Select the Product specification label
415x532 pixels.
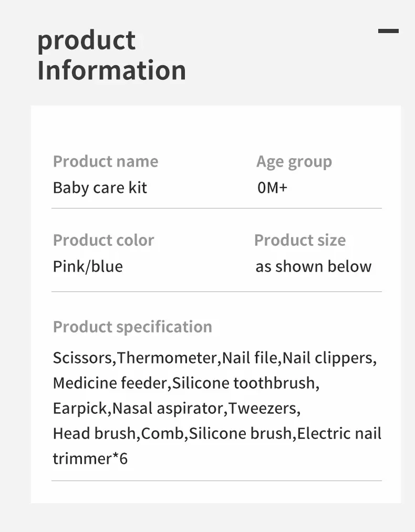click(x=132, y=327)
